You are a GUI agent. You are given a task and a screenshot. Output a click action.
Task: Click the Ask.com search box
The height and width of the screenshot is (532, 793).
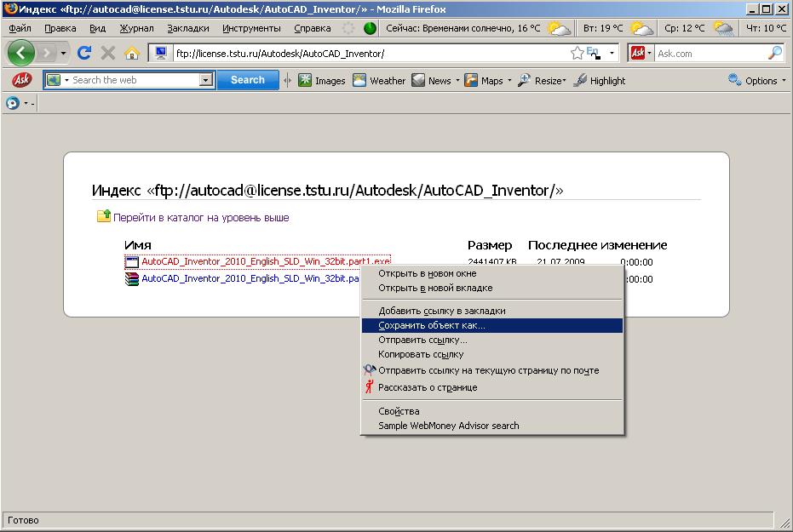(710, 54)
